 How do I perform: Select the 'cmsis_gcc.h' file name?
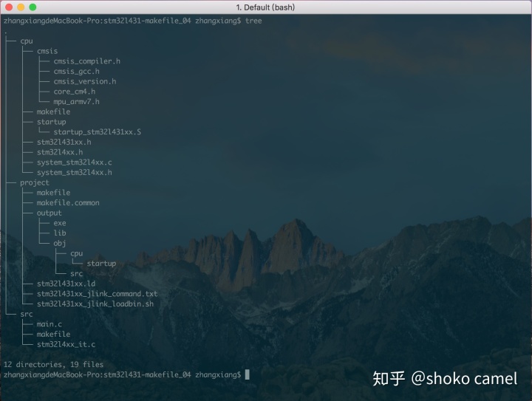point(76,72)
